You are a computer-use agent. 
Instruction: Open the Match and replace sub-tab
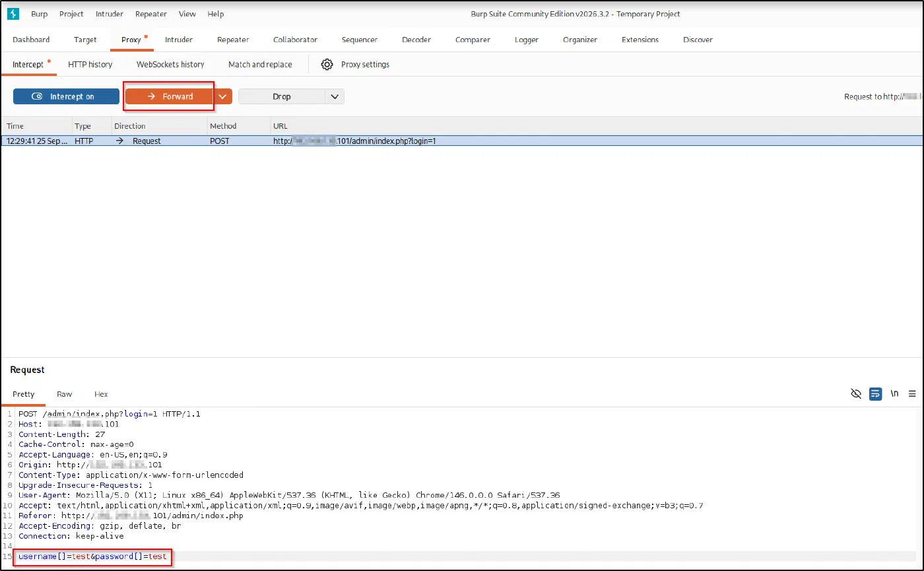tap(260, 64)
